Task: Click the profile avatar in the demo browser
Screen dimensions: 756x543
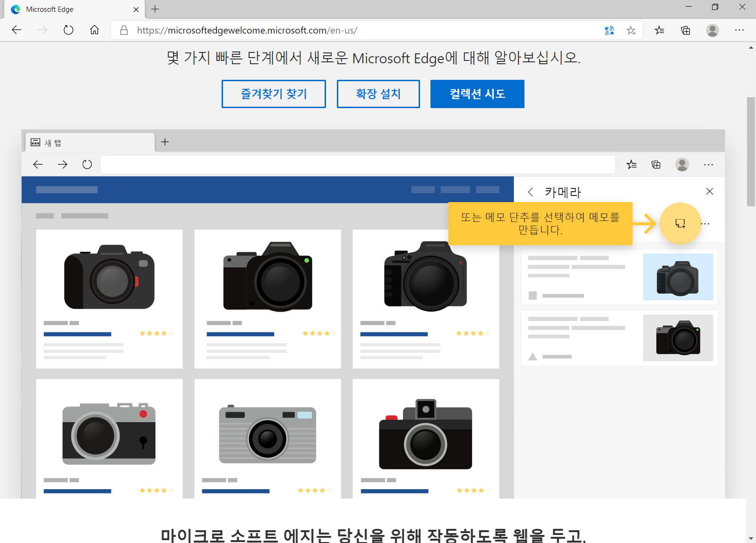Action: [682, 164]
